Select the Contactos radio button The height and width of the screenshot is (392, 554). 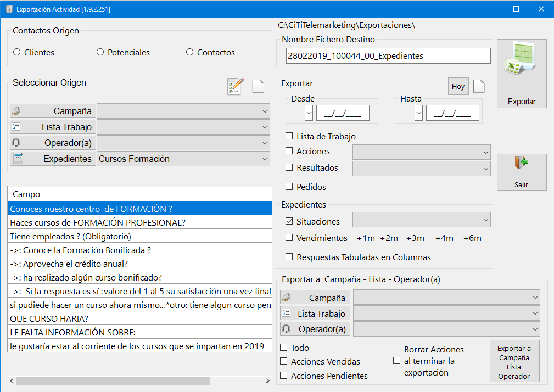(190, 52)
